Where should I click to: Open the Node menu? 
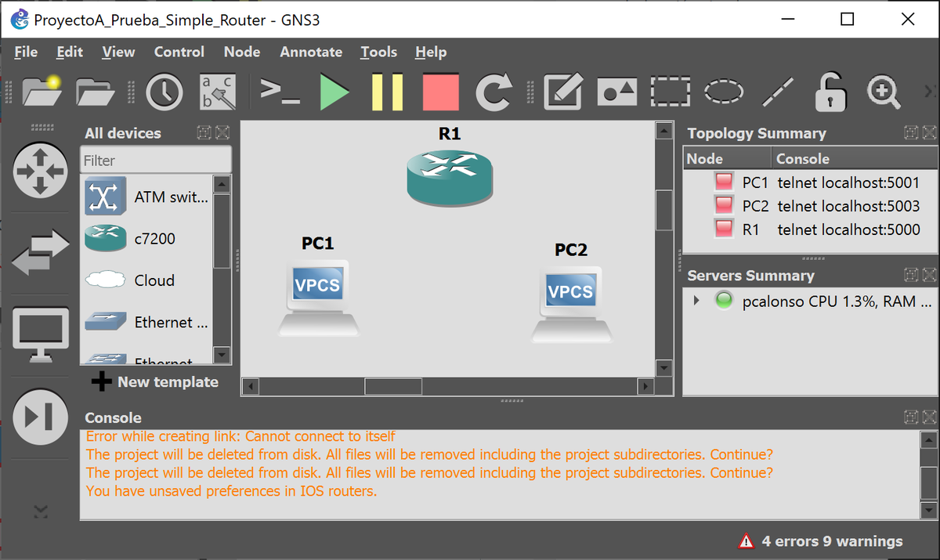point(242,52)
